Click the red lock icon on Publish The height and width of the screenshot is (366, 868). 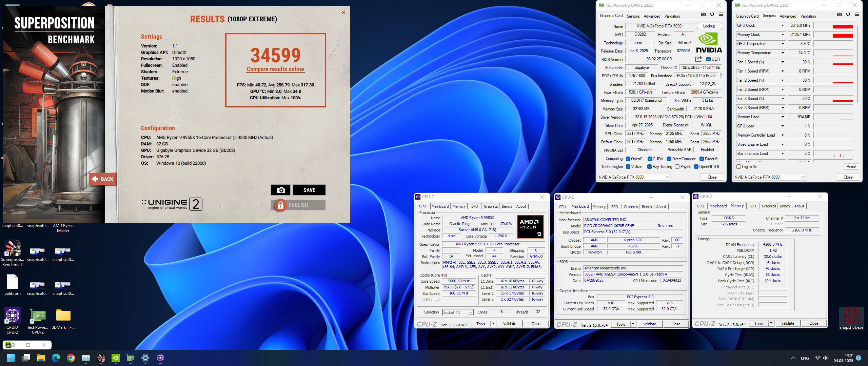click(x=280, y=205)
